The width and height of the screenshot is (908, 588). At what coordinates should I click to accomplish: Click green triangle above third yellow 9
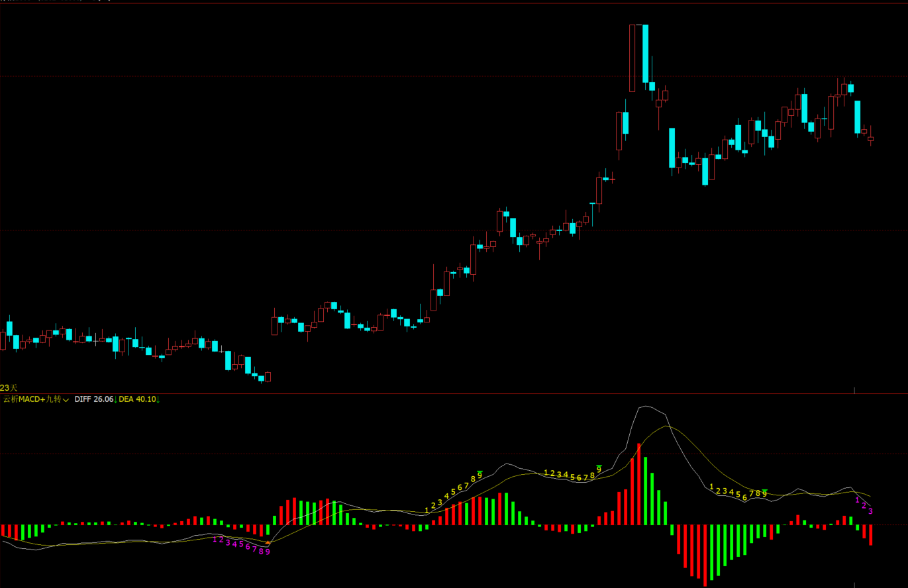(765, 491)
